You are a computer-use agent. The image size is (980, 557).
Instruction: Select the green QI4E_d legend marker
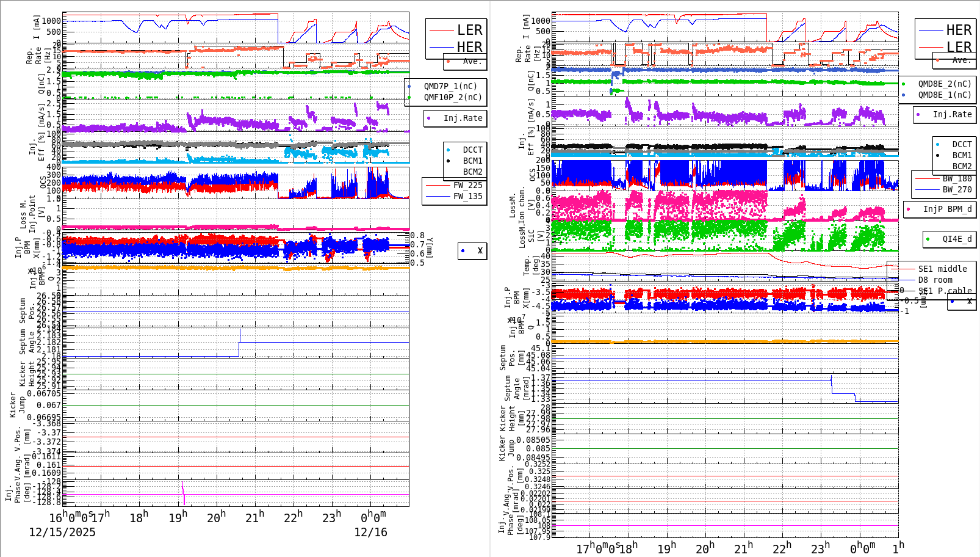[929, 239]
